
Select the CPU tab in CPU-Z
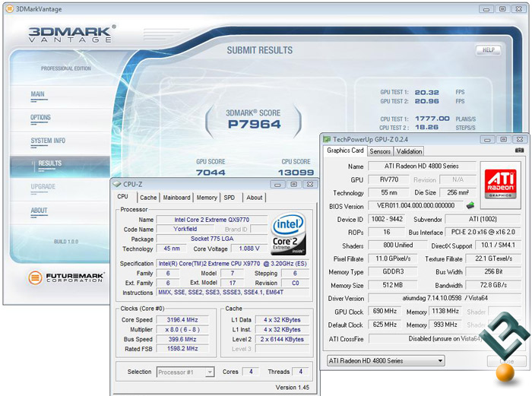pos(123,197)
